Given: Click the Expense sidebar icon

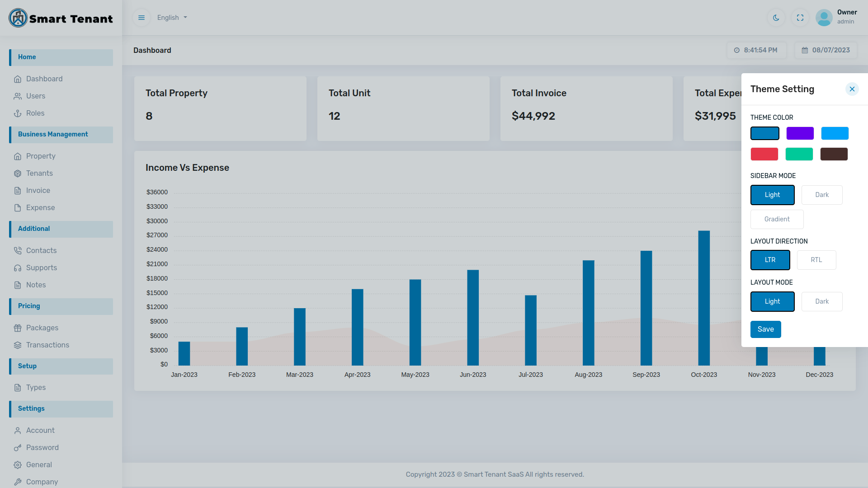Looking at the screenshot, I should (18, 207).
